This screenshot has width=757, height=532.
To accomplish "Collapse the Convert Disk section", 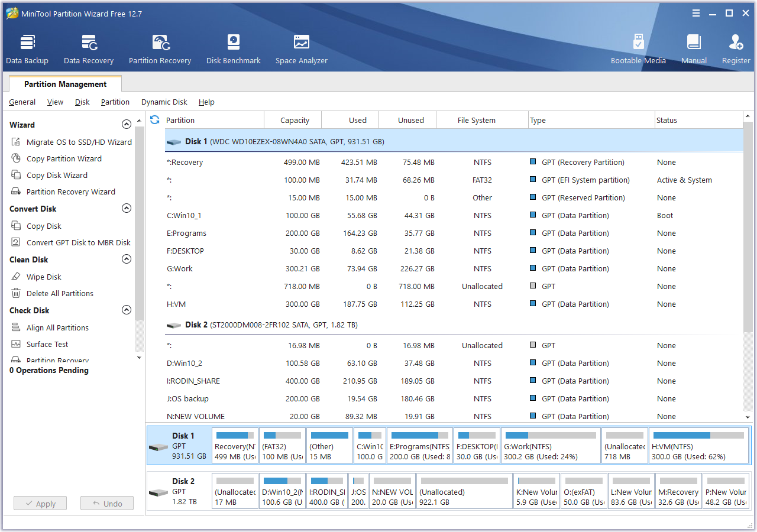I will click(126, 209).
